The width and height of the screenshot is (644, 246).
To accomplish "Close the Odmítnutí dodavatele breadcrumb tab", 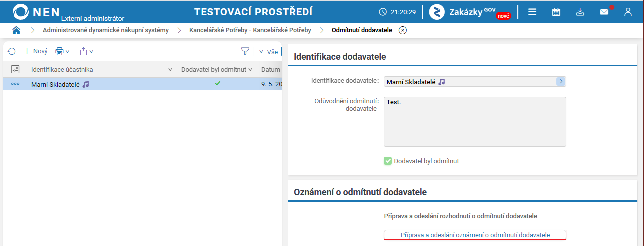I will point(403,30).
